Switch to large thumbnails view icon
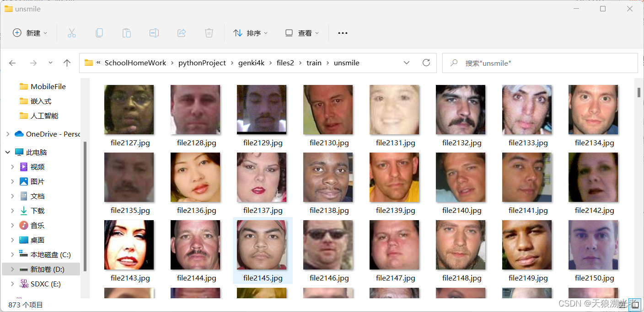 pos(636,305)
